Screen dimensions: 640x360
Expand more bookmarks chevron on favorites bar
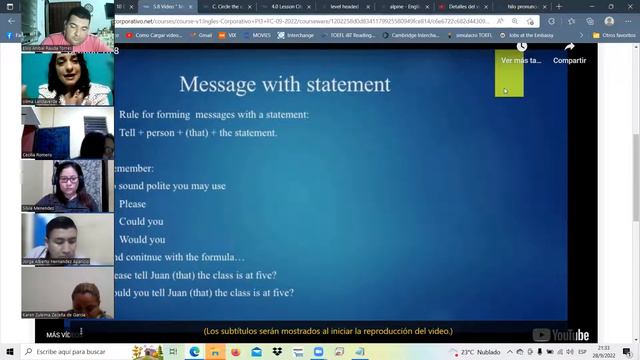(582, 36)
